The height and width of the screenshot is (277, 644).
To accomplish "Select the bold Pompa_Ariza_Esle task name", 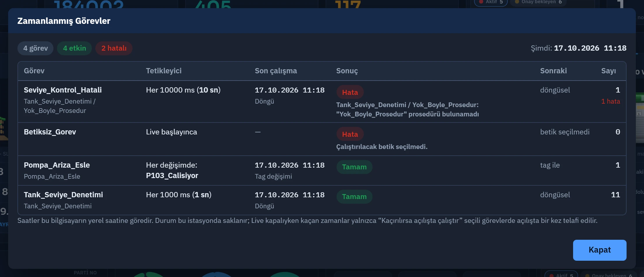I will (57, 165).
